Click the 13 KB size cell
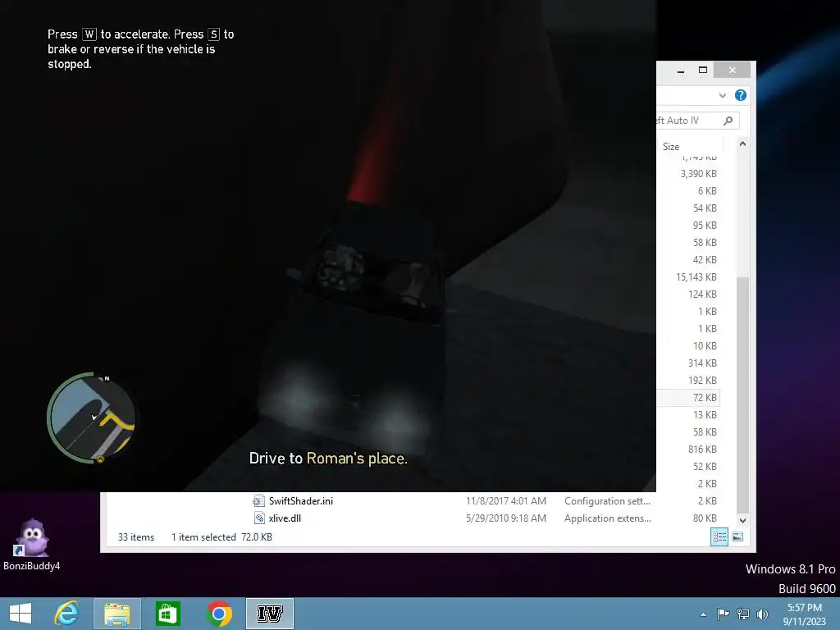The height and width of the screenshot is (630, 840). tap(705, 414)
